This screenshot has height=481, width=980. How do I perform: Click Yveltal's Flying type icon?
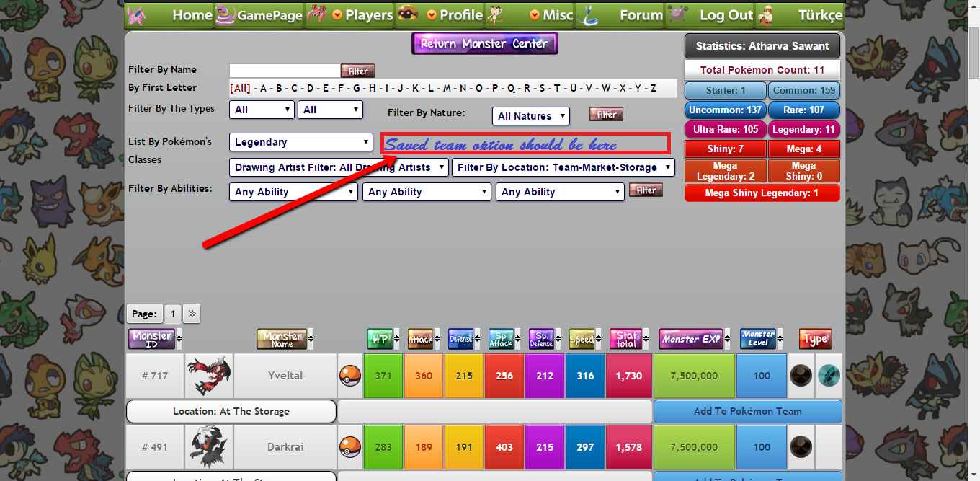click(x=829, y=376)
